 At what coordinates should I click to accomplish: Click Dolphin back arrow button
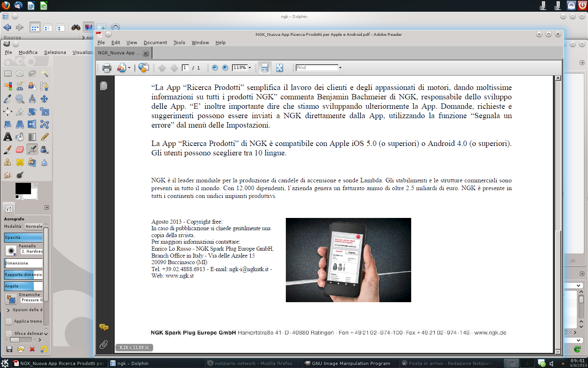pyautogui.click(x=7, y=27)
